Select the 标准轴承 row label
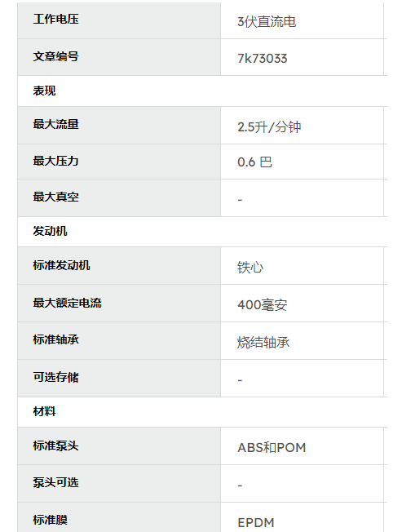The image size is (402, 532). [56, 339]
